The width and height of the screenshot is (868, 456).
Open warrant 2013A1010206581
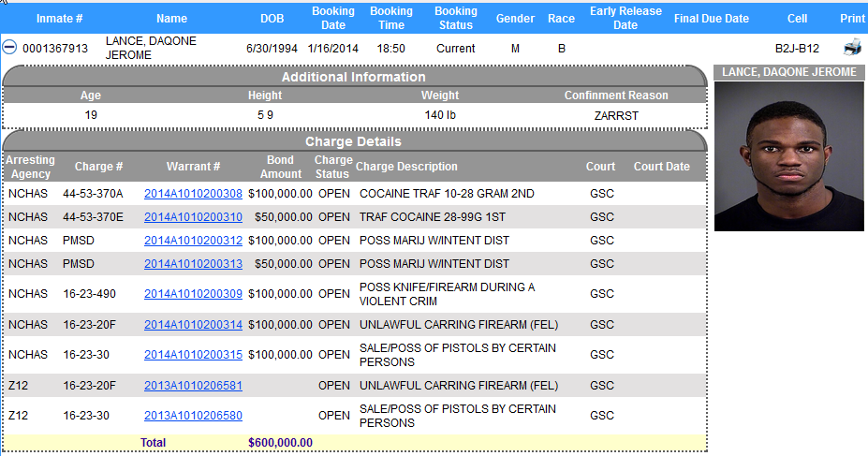coord(193,386)
